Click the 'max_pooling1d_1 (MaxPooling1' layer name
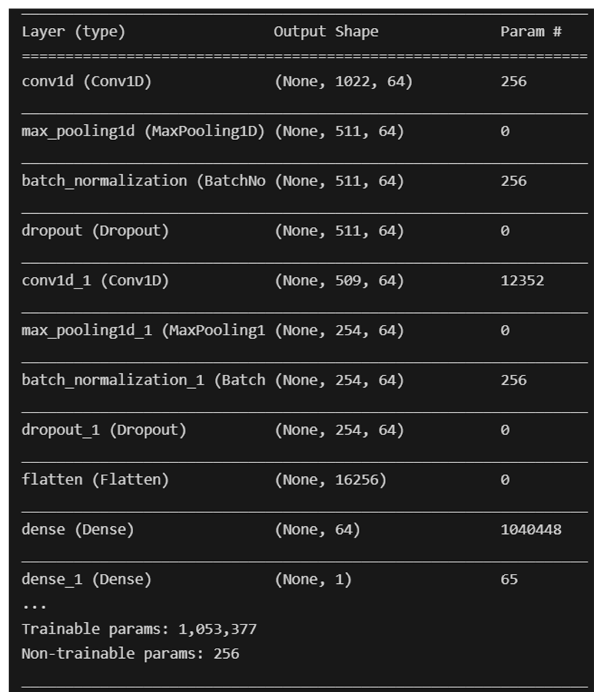604x700 pixels. click(143, 330)
